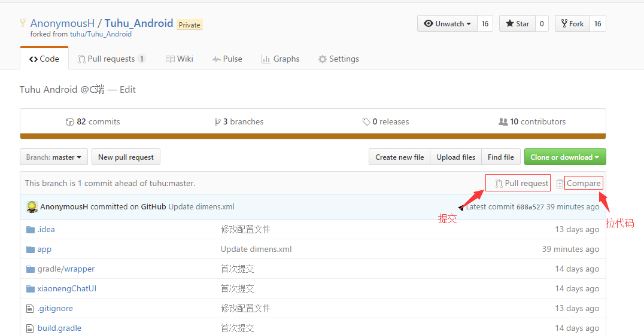View the 10 contributors
644x335 pixels.
(532, 122)
